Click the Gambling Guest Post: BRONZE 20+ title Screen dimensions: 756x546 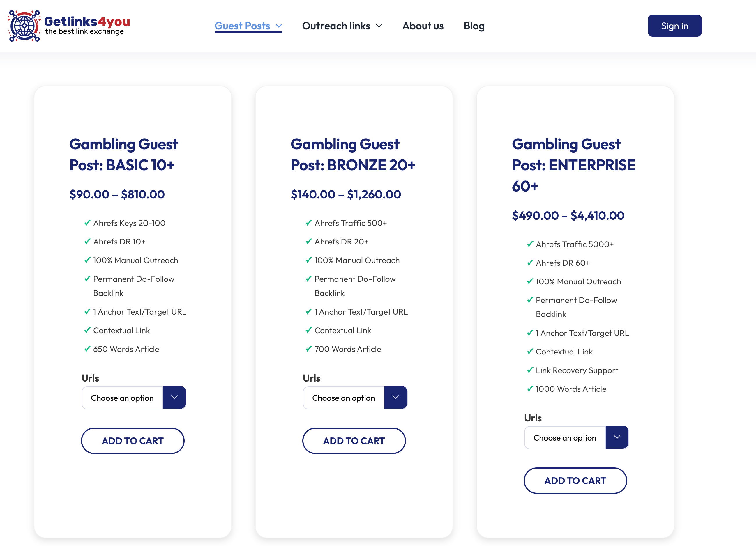pyautogui.click(x=353, y=155)
